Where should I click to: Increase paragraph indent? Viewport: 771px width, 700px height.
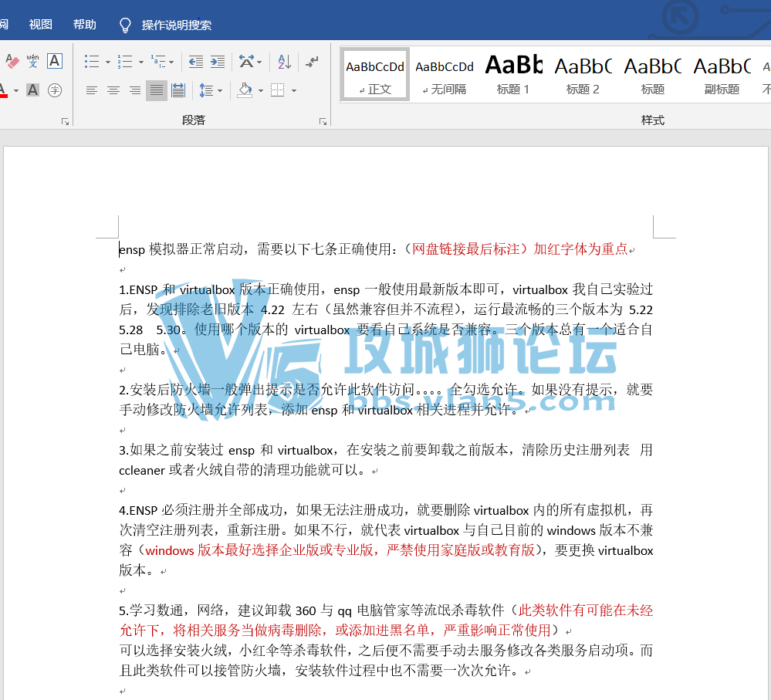click(218, 62)
